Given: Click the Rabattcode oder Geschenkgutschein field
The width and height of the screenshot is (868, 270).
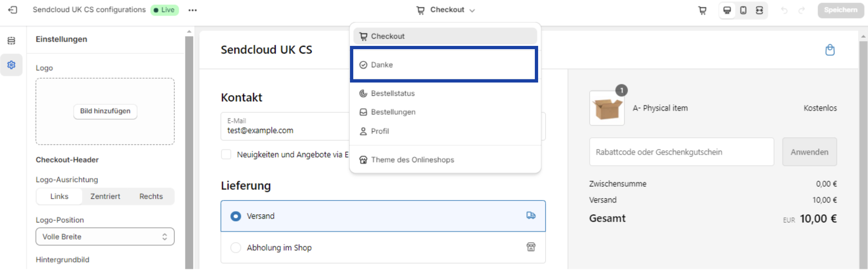Looking at the screenshot, I should tap(681, 152).
